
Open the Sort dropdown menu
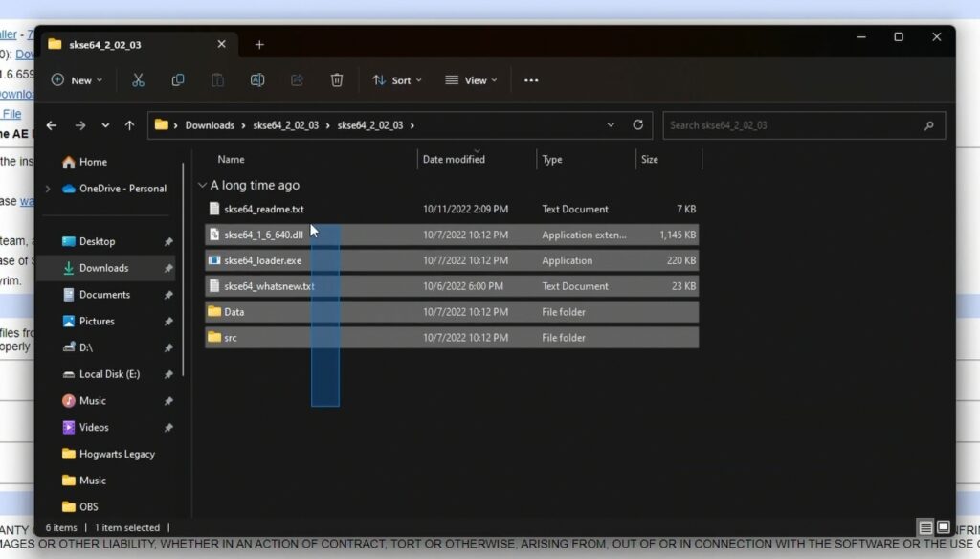[397, 80]
